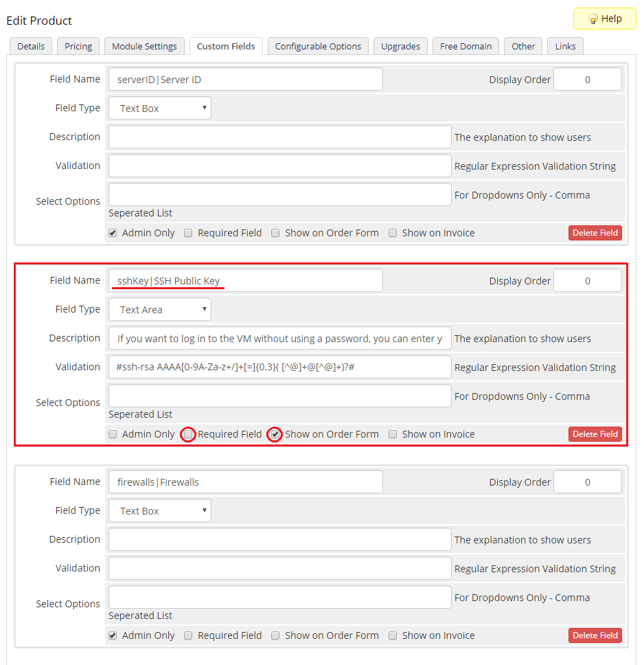Enable Show on Order Form for firewalls
The width and height of the screenshot is (644, 665).
(x=275, y=635)
